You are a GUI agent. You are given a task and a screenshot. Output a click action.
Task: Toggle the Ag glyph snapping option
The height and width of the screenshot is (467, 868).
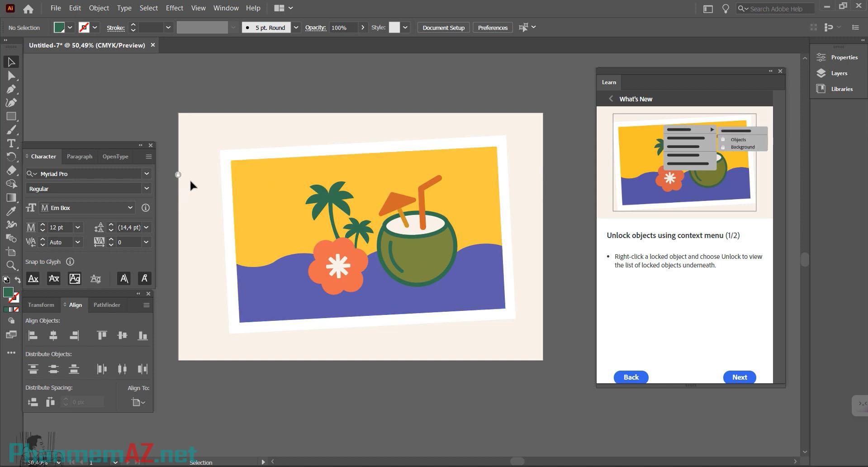pyautogui.click(x=75, y=279)
